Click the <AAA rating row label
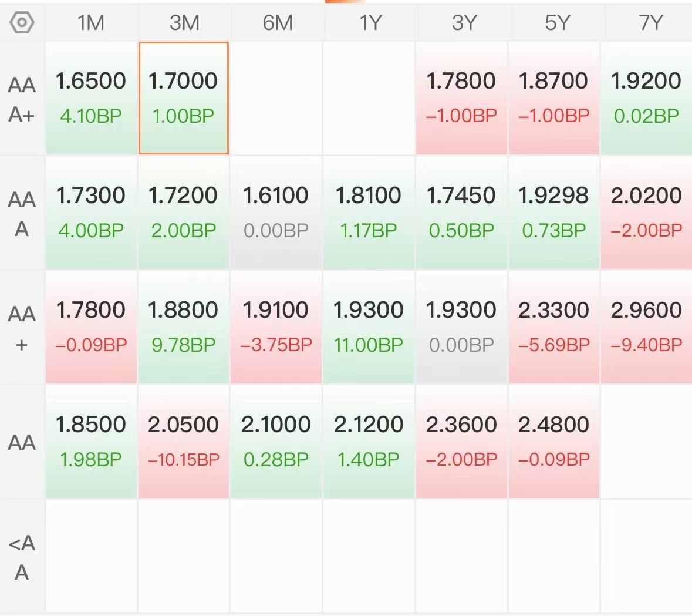 point(22,557)
